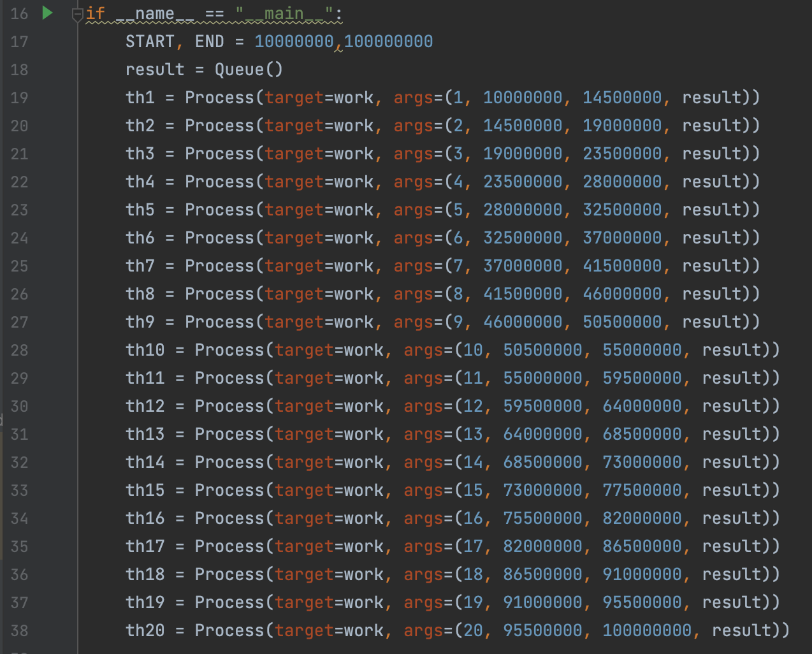Click 86500000 on the th17 line
The width and height of the screenshot is (812, 654).
pyautogui.click(x=642, y=547)
